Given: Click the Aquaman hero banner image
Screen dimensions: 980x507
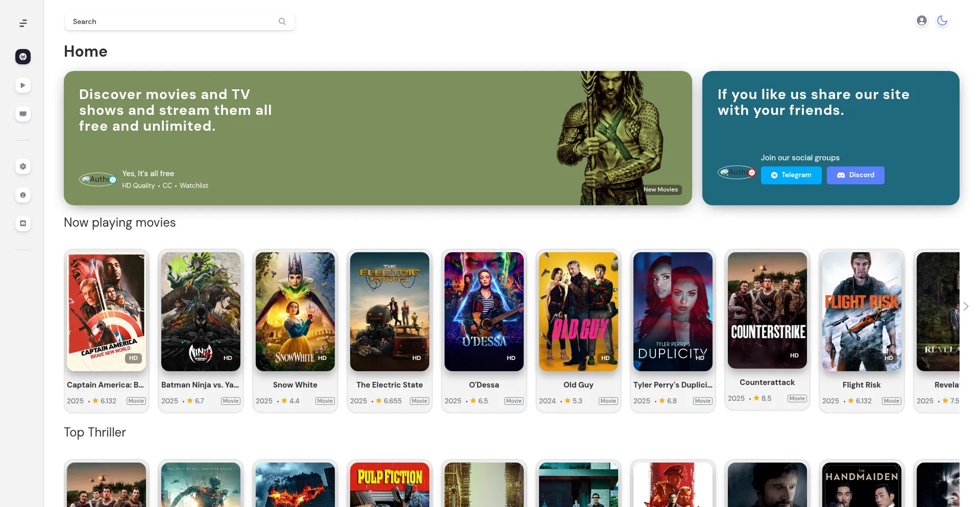Looking at the screenshot, I should pyautogui.click(x=610, y=138).
